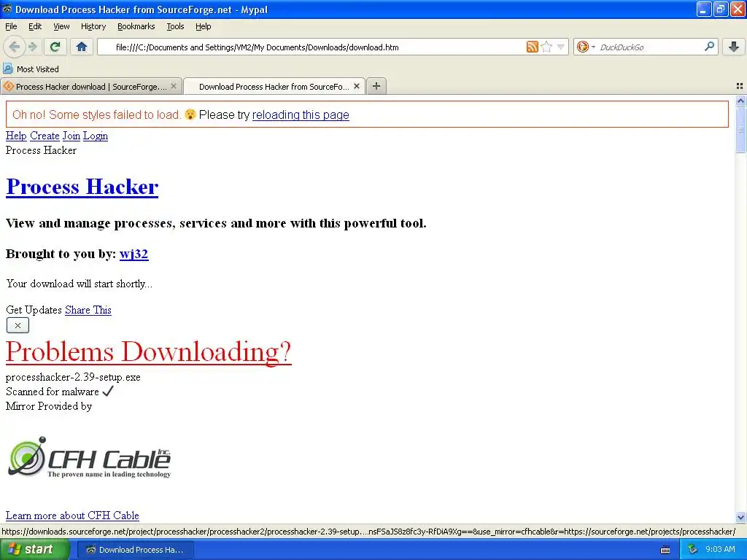Click the scroll down arrow of page scrollbar
Screen dimensions: 747x560
click(740, 517)
